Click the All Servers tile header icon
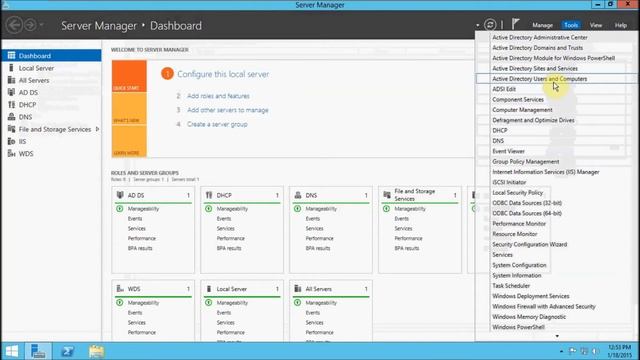640x360 pixels. (x=298, y=289)
